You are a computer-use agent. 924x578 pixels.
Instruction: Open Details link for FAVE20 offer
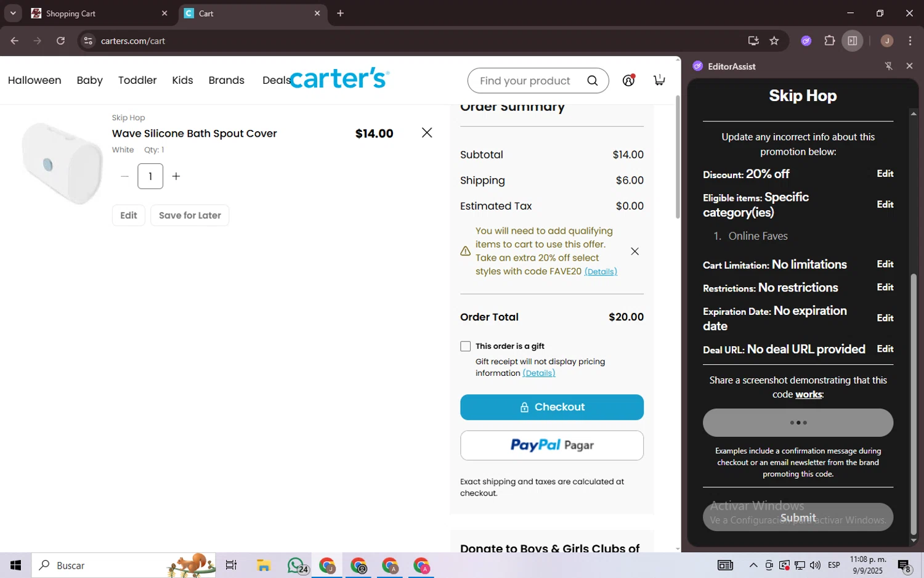pyautogui.click(x=601, y=271)
